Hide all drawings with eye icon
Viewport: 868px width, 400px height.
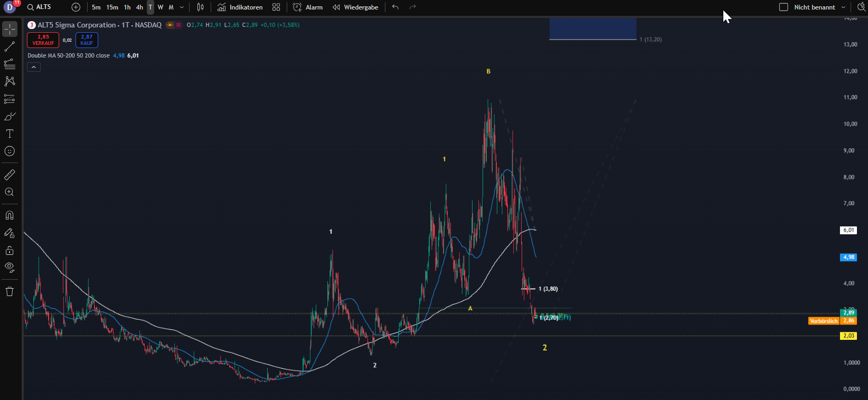pyautogui.click(x=10, y=267)
